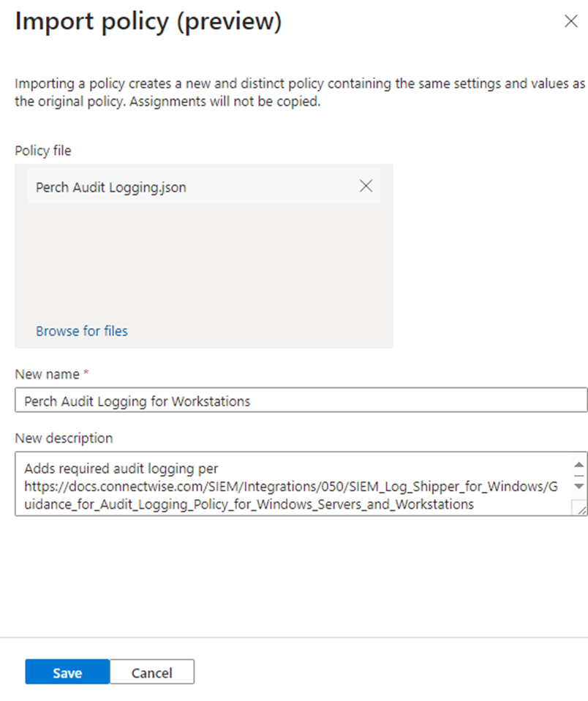Screen dimensions: 588x701
Task: Click the New name label
Action: tap(47, 374)
